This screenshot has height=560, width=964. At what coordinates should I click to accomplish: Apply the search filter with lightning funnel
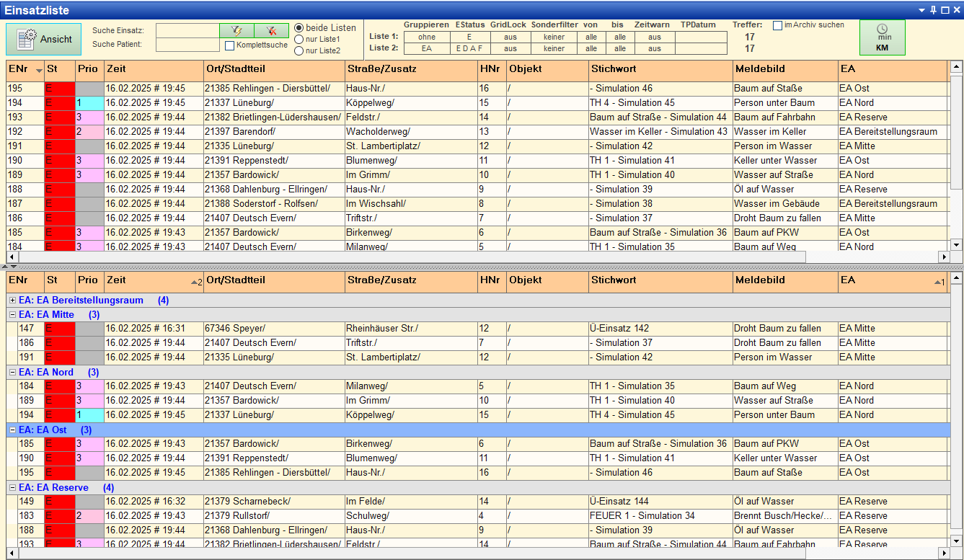[236, 30]
